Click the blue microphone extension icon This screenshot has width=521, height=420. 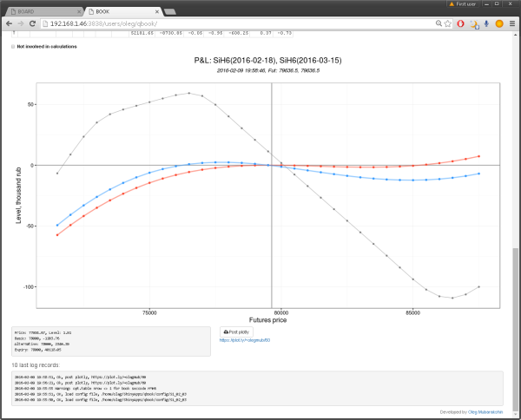(x=486, y=23)
